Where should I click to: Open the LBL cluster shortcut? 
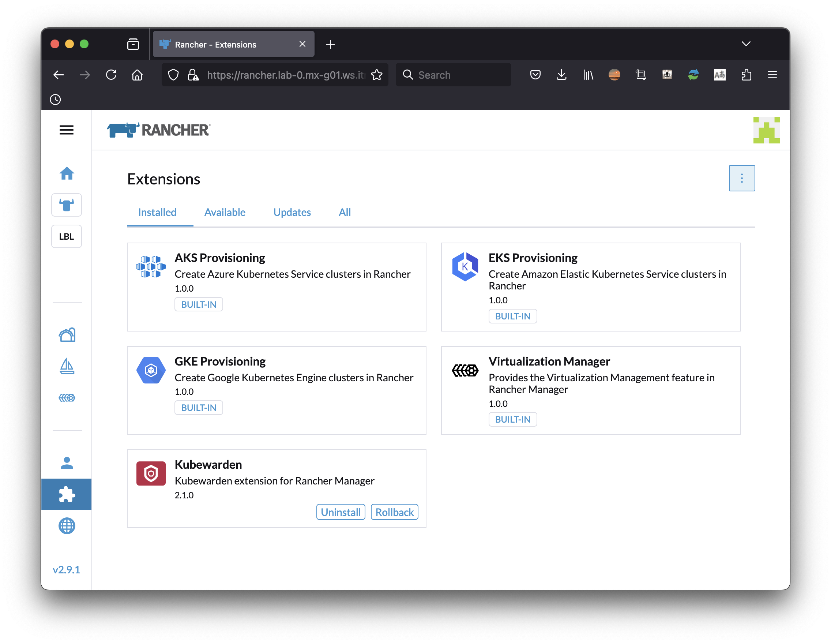67,236
